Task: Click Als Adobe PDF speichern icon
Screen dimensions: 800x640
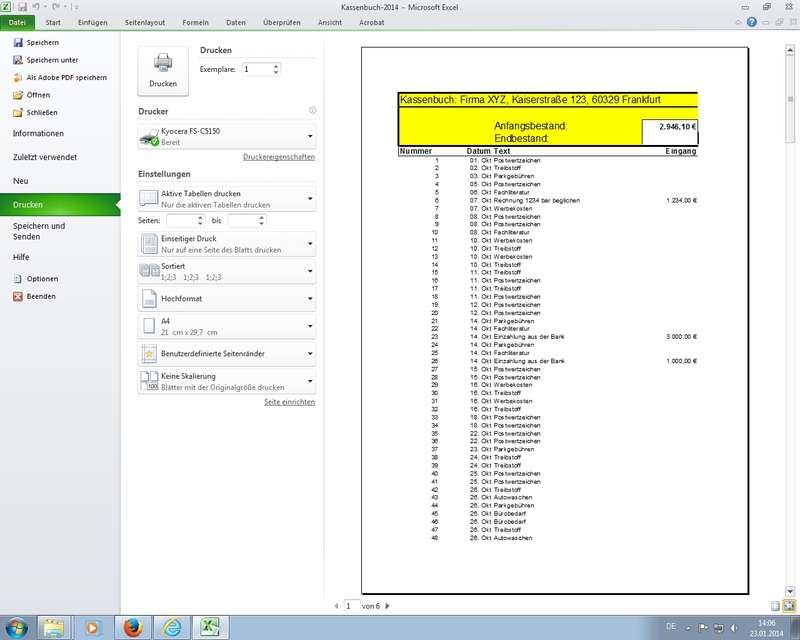Action: click(x=17, y=77)
